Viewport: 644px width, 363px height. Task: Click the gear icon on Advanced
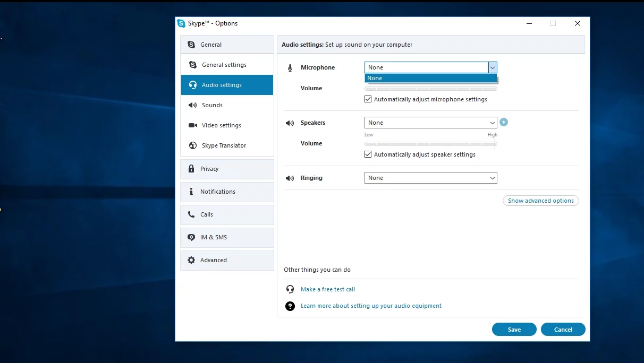(x=191, y=260)
